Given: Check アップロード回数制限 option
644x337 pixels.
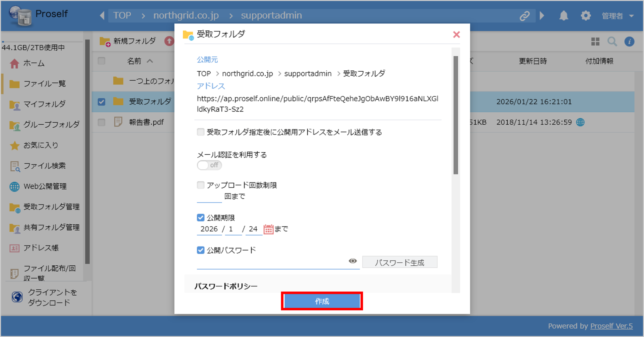Looking at the screenshot, I should click(200, 185).
